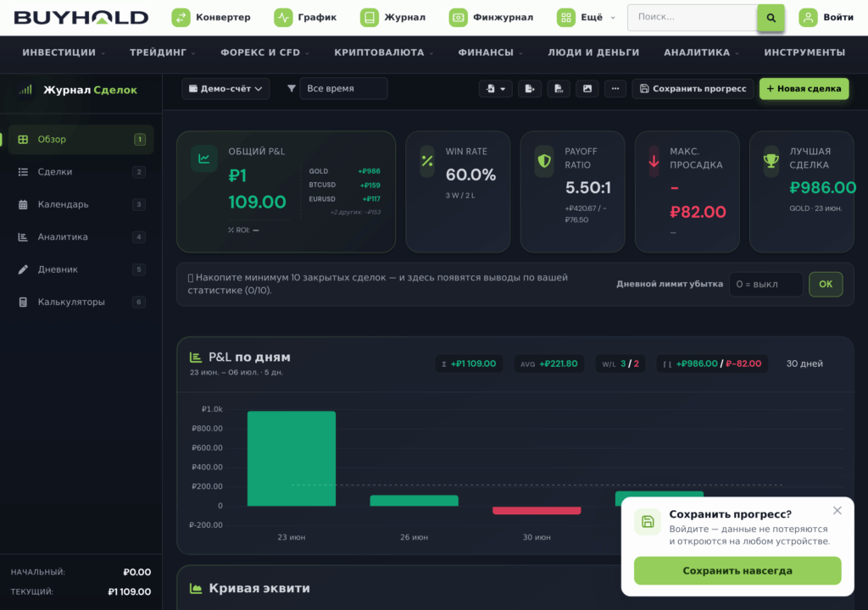Open Конвертер from the top bar
This screenshot has height=610, width=868.
(211, 18)
